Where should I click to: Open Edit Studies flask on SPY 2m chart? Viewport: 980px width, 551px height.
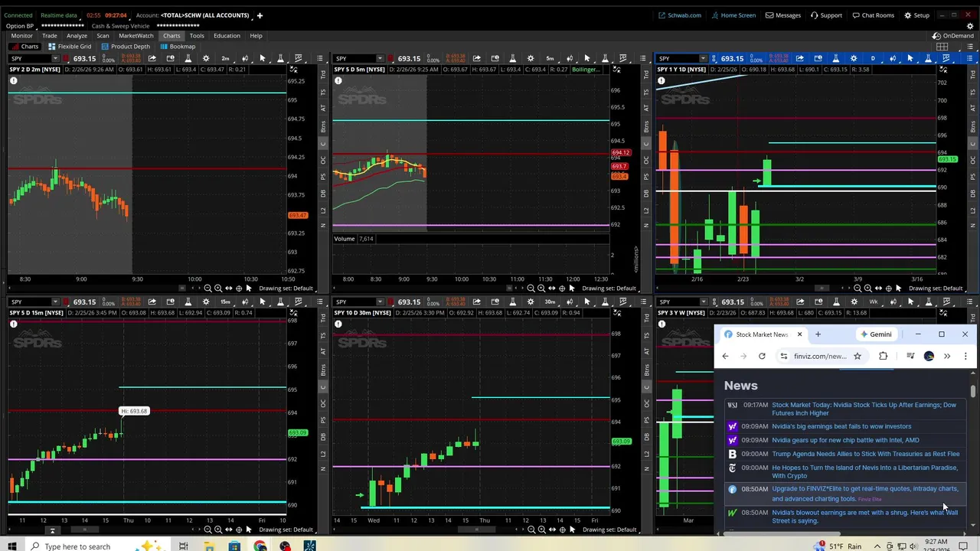(188, 58)
